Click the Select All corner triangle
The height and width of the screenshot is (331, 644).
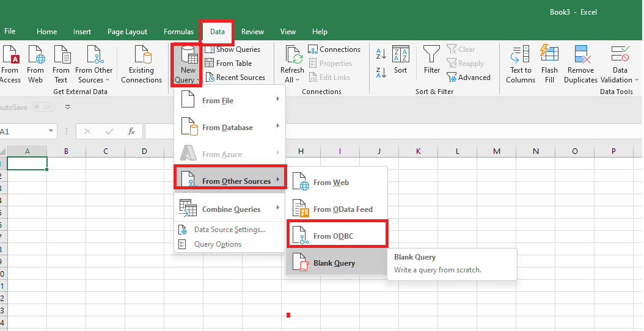point(3,151)
